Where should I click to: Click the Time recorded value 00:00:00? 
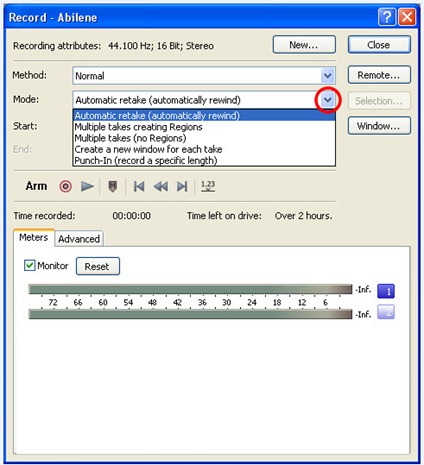point(131,216)
